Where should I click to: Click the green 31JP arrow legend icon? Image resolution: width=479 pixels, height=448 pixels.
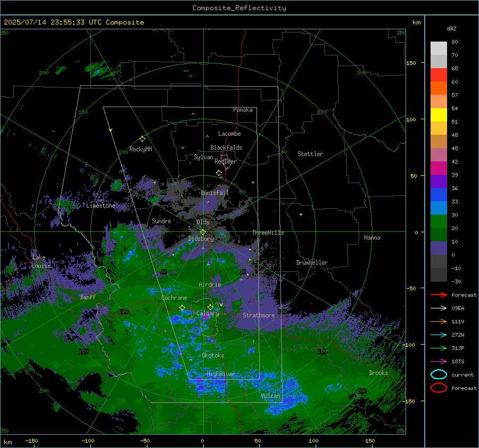(439, 348)
